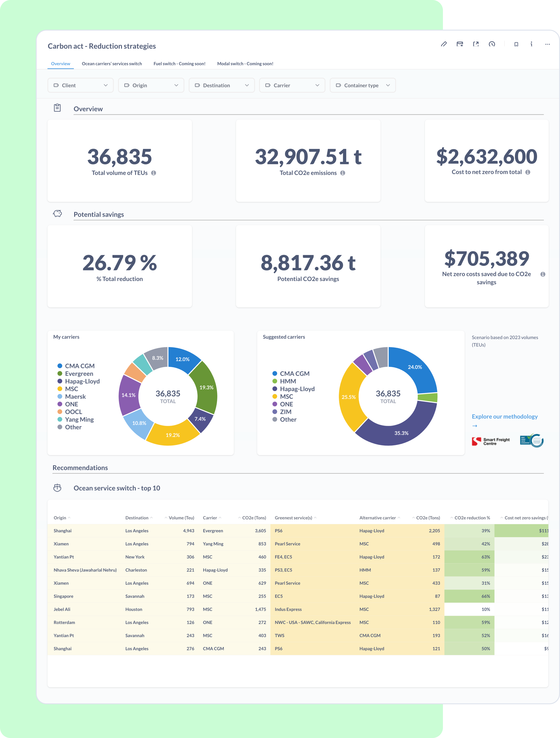Switch to the Overview tab
Image resolution: width=560 pixels, height=738 pixels.
click(x=60, y=64)
